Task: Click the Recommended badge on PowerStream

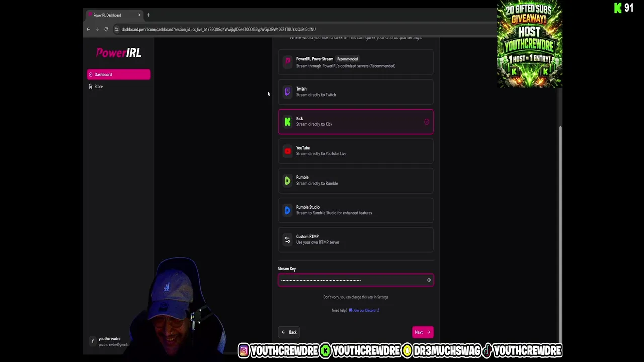Action: click(x=347, y=59)
